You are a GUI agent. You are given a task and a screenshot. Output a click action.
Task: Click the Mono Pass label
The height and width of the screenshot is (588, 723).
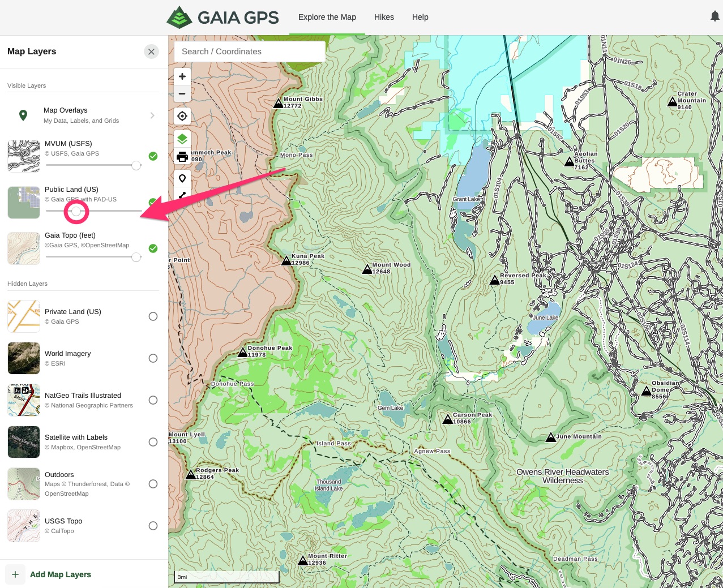(x=296, y=155)
